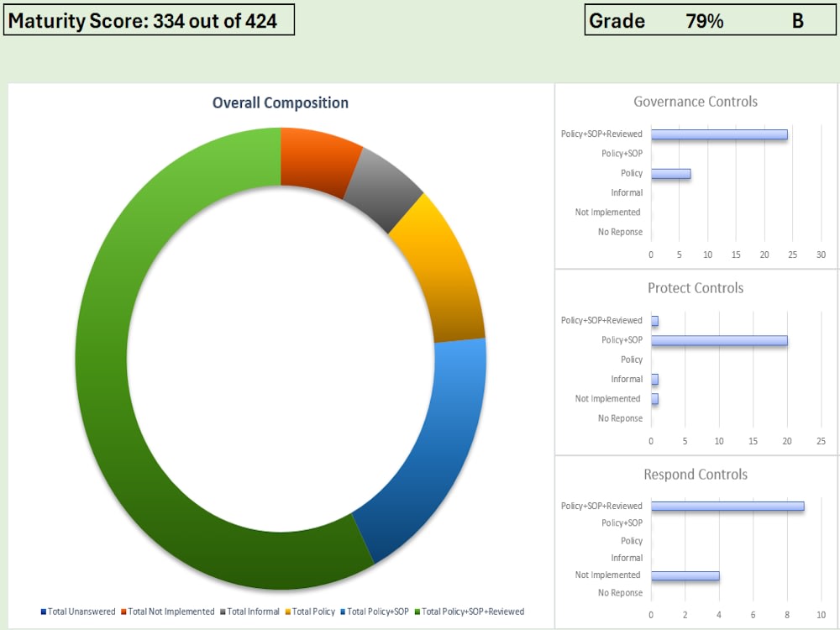Viewport: 840px width, 630px height.
Task: Click the Protect Controls chart title
Action: pos(695,287)
